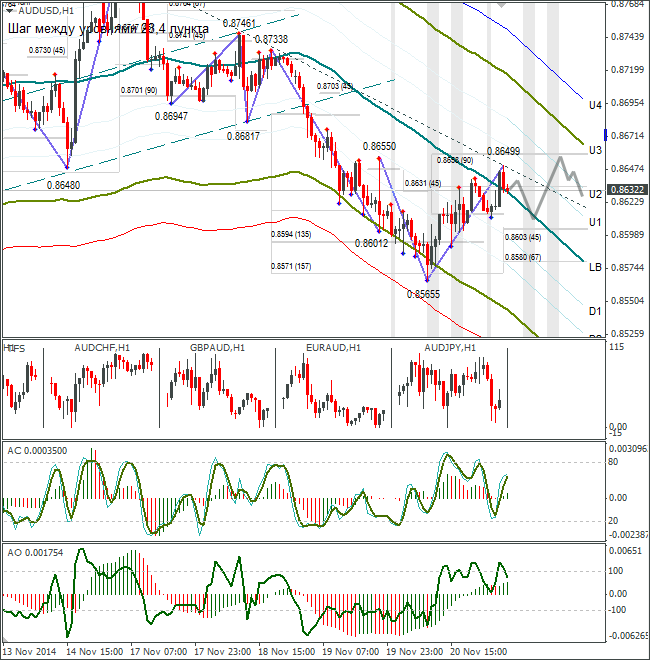Select the 17 Nov 23:00 time label
The width and height of the screenshot is (650, 660).
[223, 652]
